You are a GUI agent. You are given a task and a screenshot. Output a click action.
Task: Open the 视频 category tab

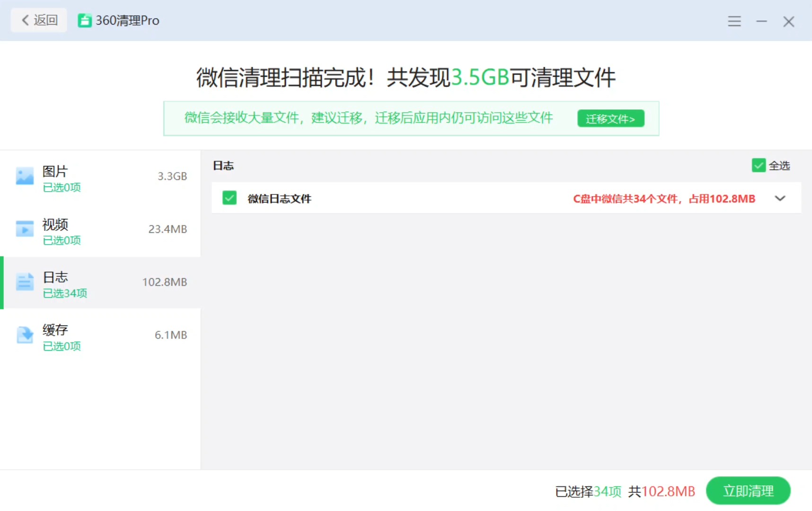tap(100, 230)
